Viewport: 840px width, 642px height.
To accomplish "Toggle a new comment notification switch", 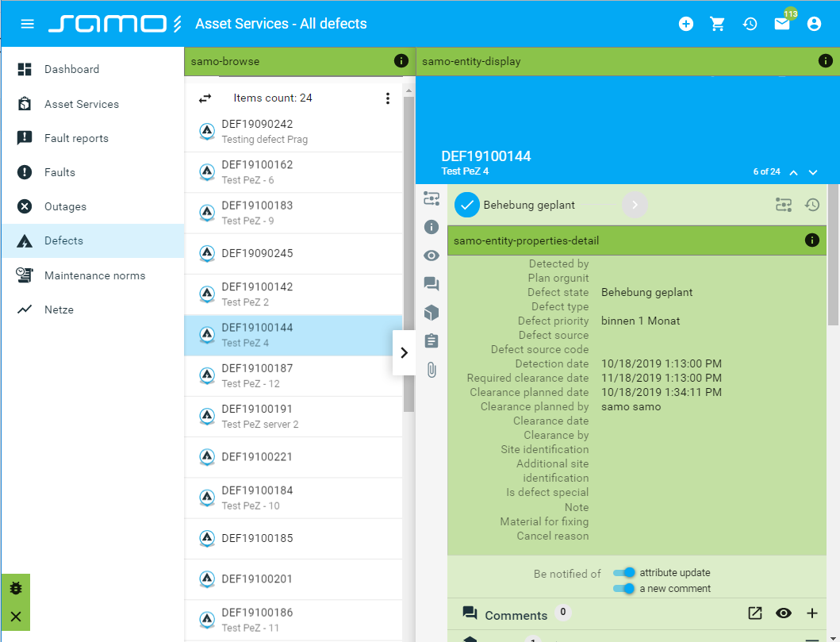I will pos(624,588).
